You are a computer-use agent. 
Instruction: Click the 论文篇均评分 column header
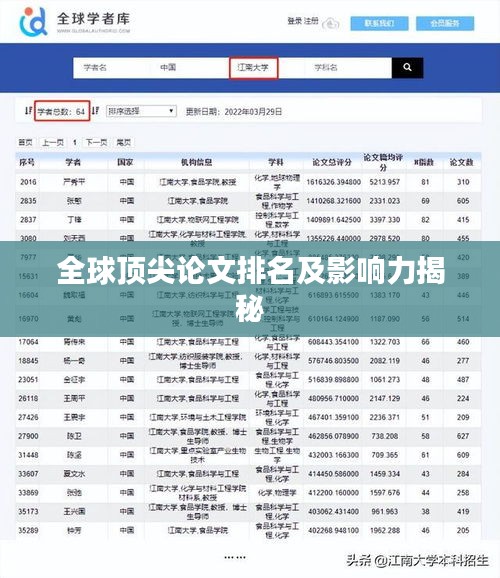pos(383,162)
